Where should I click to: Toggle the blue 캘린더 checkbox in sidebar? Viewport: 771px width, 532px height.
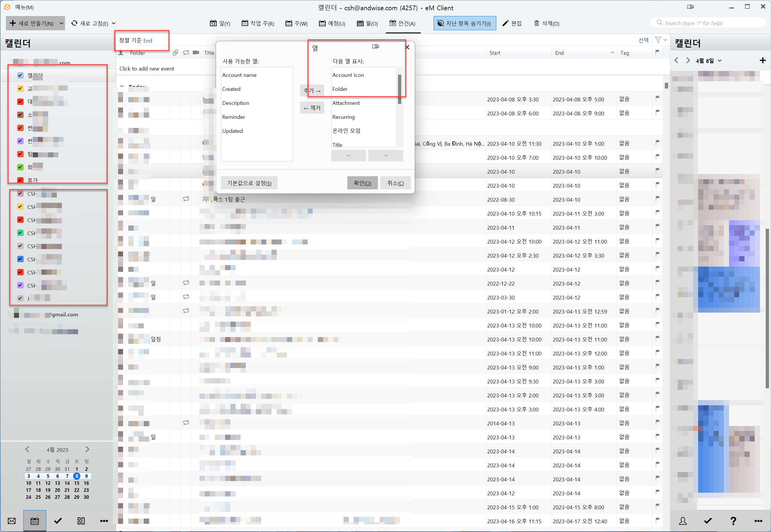pos(20,75)
